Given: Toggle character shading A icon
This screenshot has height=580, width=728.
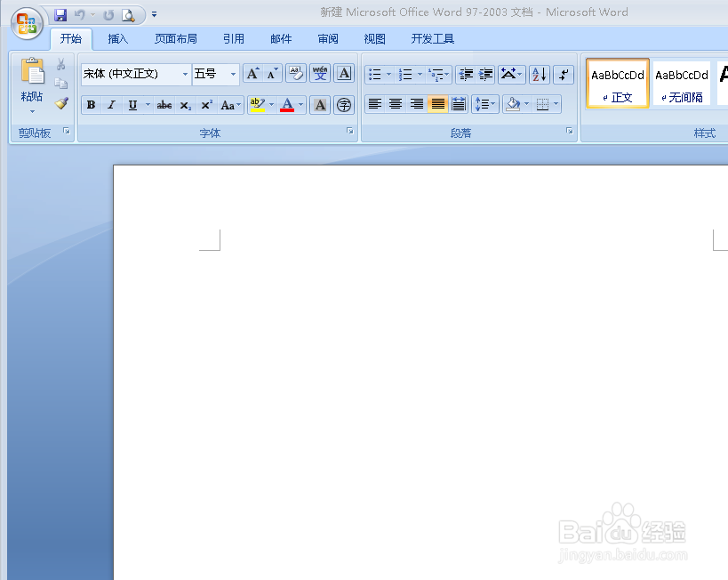Looking at the screenshot, I should tap(320, 105).
